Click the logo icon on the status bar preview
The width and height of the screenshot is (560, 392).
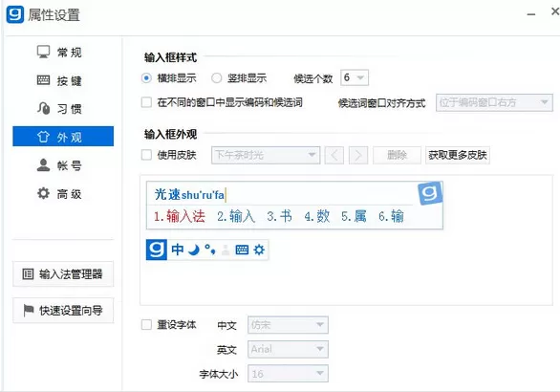[156, 250]
